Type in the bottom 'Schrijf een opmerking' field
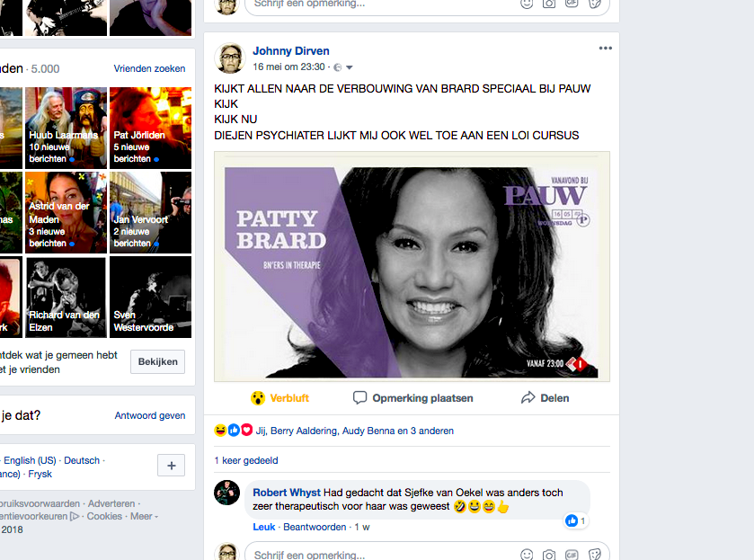 click(x=377, y=555)
